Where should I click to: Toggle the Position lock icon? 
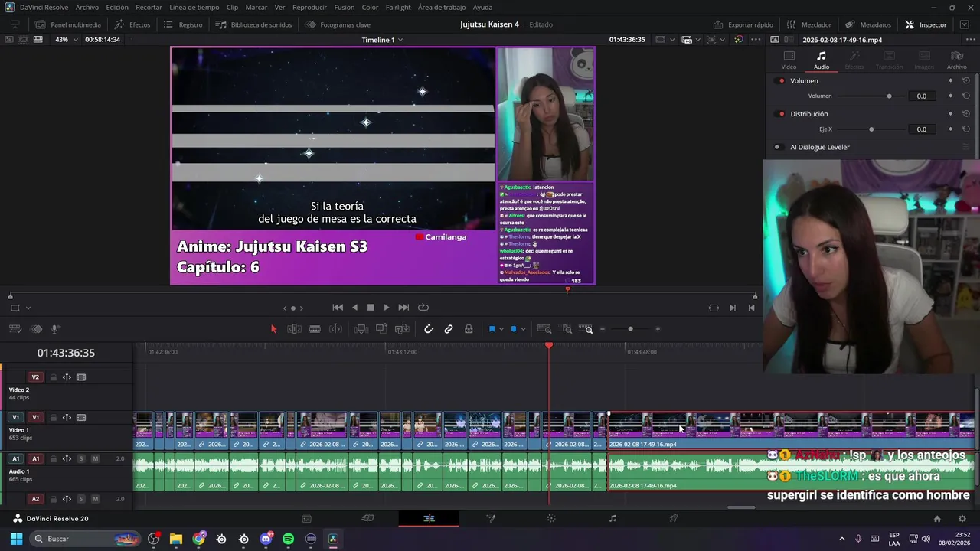469,329
